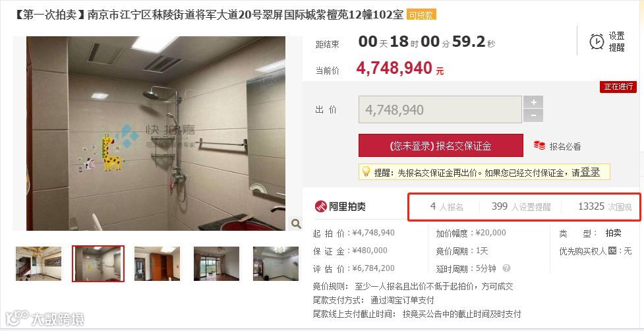Screen dimensions: 644x331
Task: Decrease the bid with the minus button
Action: 533,116
